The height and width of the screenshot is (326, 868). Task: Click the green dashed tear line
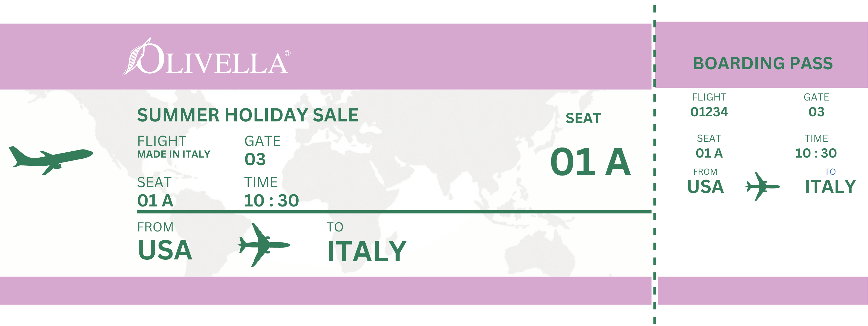(654, 165)
